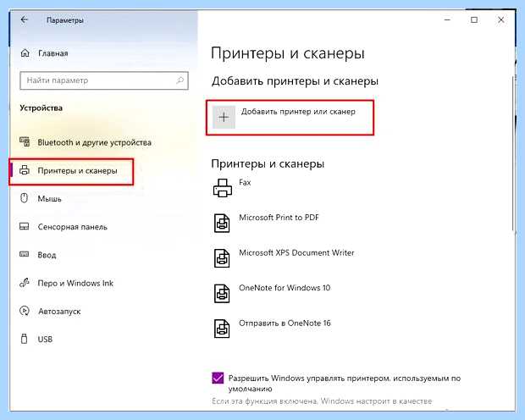The height and width of the screenshot is (420, 525).
Task: Select OneNote for Windows 10 text
Action: [x=285, y=288]
